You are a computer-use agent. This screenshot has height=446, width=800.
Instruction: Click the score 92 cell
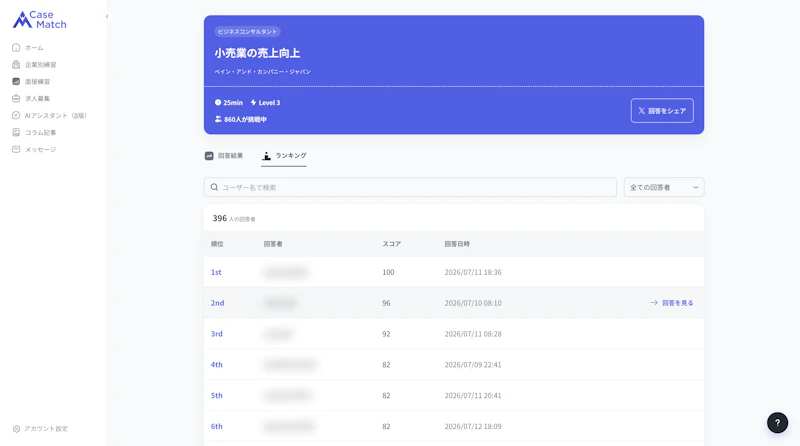(x=386, y=334)
